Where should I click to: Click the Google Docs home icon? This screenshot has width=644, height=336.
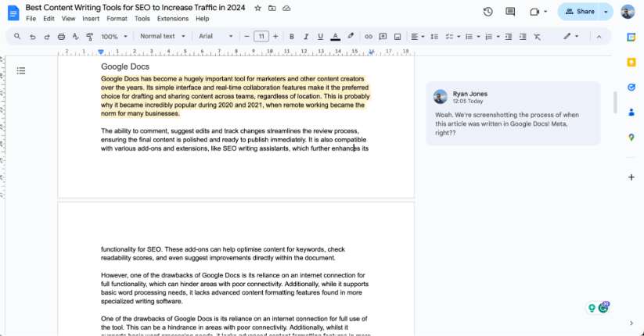(x=13, y=13)
